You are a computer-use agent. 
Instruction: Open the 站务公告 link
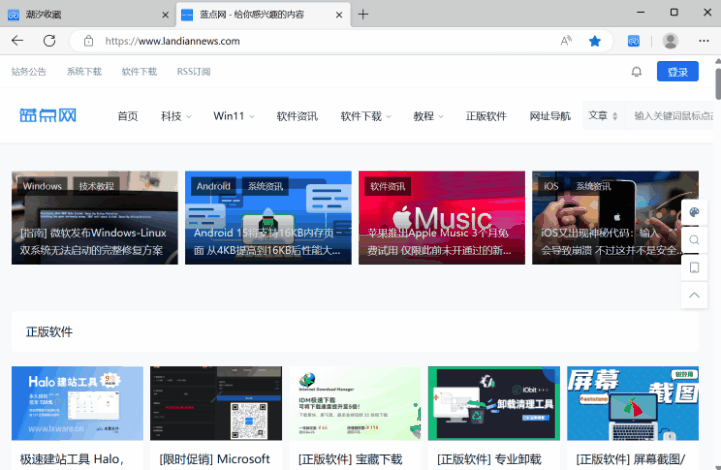click(29, 71)
